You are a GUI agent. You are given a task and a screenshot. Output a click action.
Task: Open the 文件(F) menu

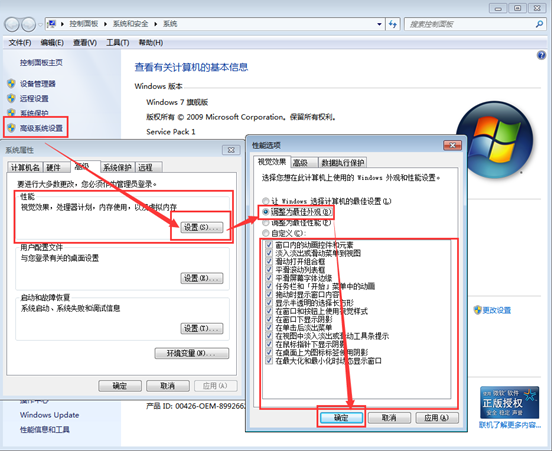(x=20, y=43)
